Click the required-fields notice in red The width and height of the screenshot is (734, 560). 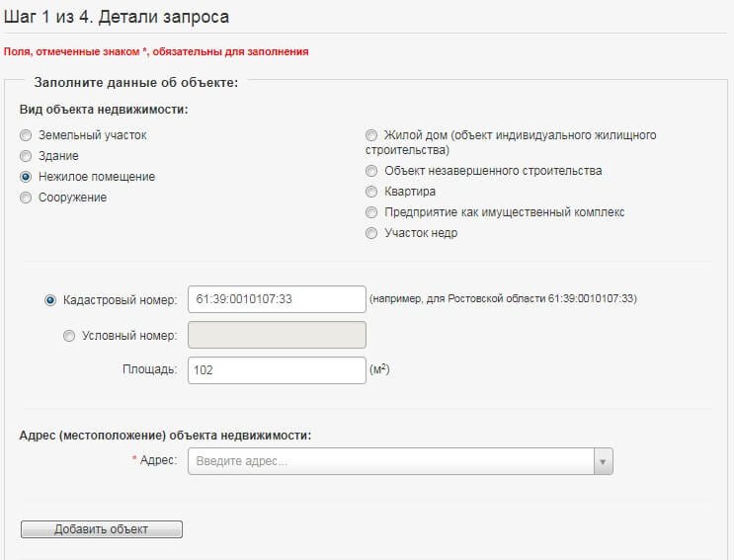(156, 50)
